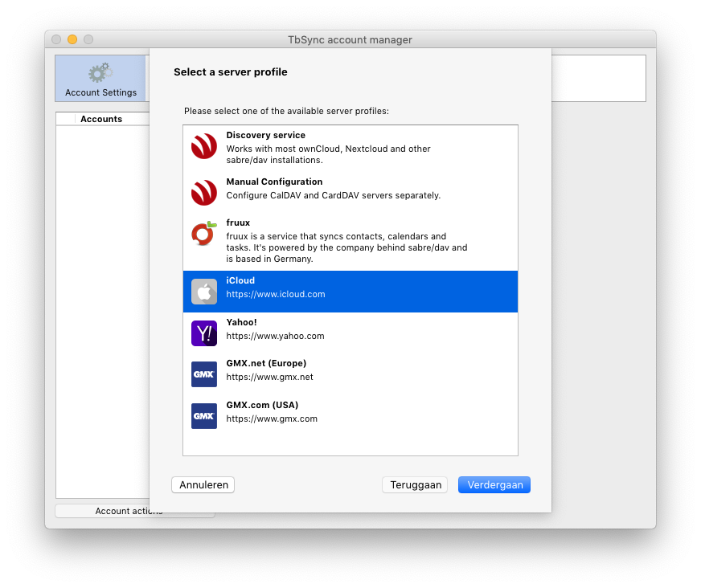Open the Account Settings tab label
The height and width of the screenshot is (588, 701).
[100, 92]
